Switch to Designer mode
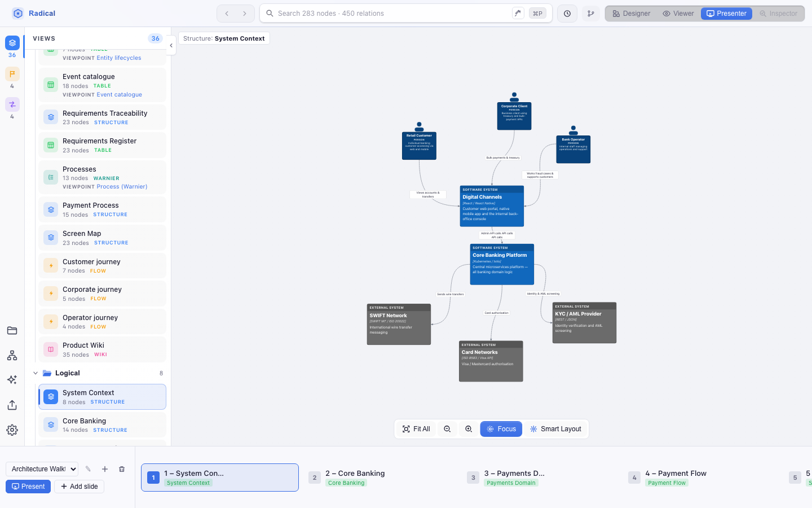Image resolution: width=812 pixels, height=508 pixels. [x=632, y=14]
